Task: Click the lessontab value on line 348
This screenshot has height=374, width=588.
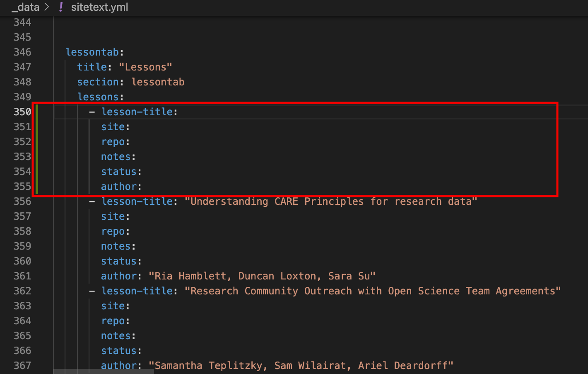Action: point(158,82)
